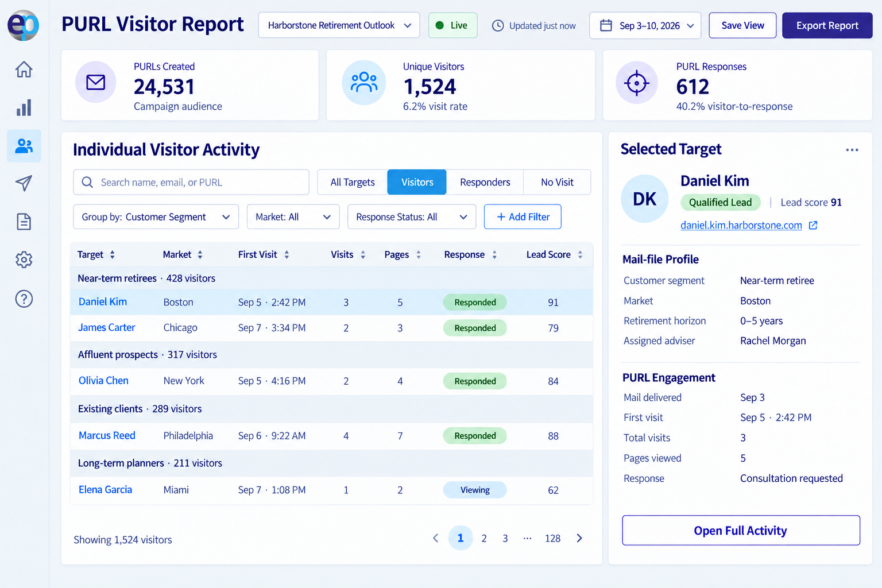Click the Viewing status badge for Elena Garcia
882x588 pixels.
point(475,490)
